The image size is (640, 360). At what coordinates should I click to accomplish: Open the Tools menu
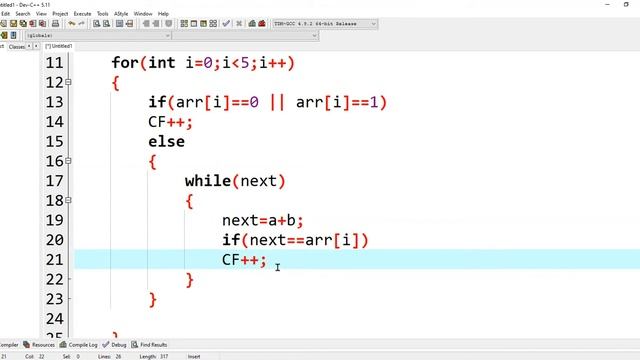[x=102, y=13]
